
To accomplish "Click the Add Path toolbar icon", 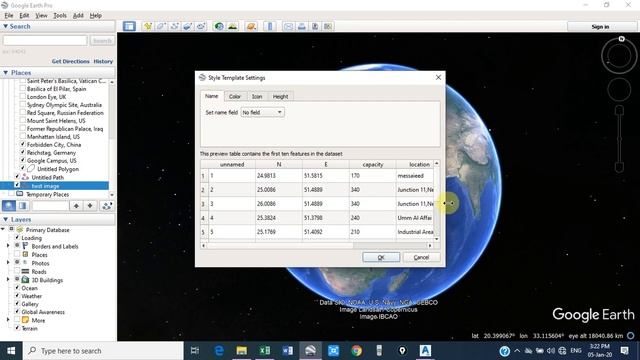I will [174, 26].
